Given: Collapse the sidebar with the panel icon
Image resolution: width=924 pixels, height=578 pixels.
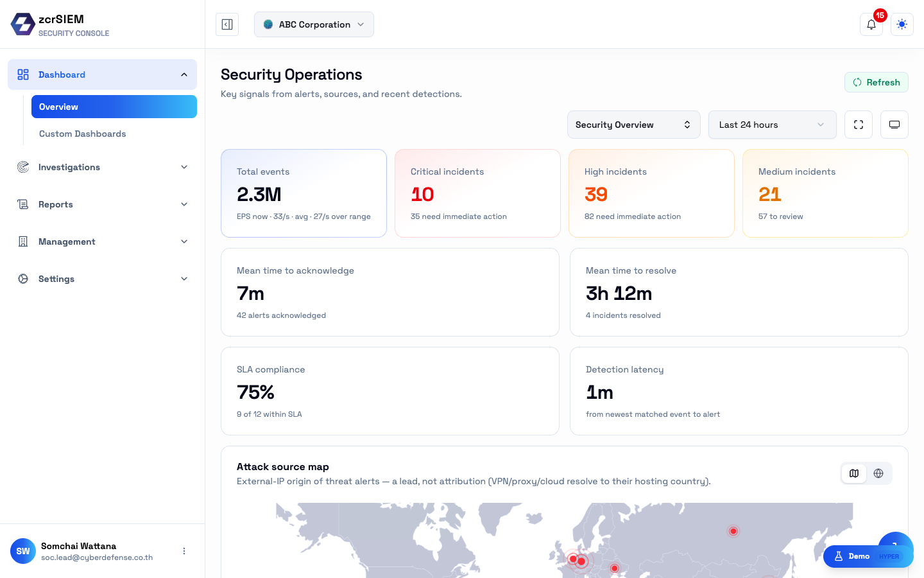Looking at the screenshot, I should (227, 24).
